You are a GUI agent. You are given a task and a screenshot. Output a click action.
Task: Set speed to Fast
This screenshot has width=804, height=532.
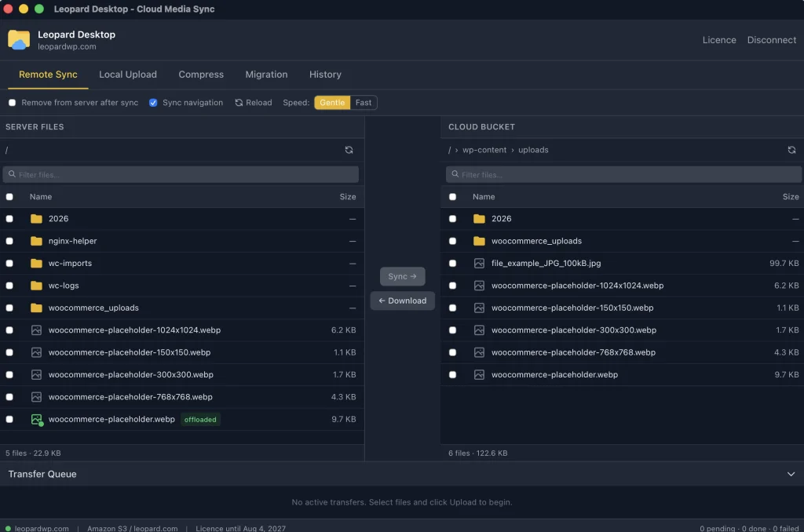click(364, 103)
